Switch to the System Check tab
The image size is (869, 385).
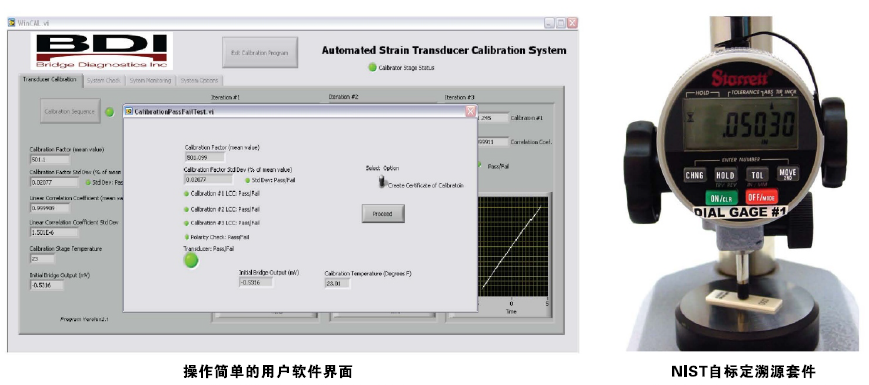coord(103,81)
